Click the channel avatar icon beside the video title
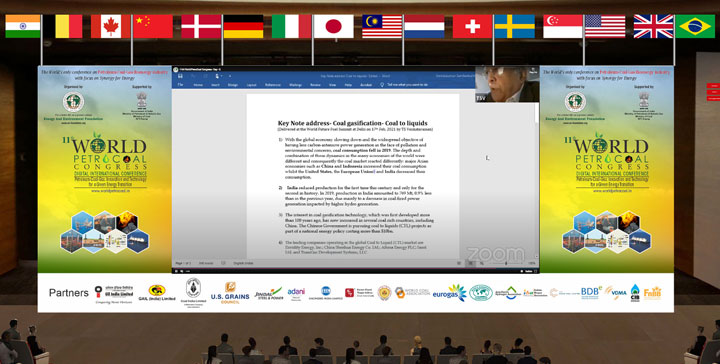 (176, 70)
